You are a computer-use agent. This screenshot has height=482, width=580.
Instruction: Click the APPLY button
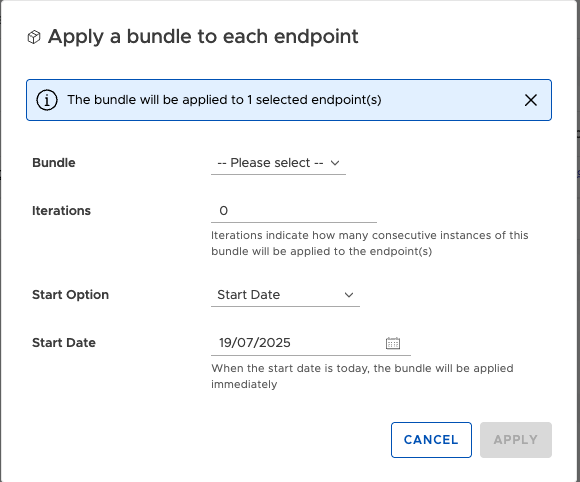click(x=516, y=440)
